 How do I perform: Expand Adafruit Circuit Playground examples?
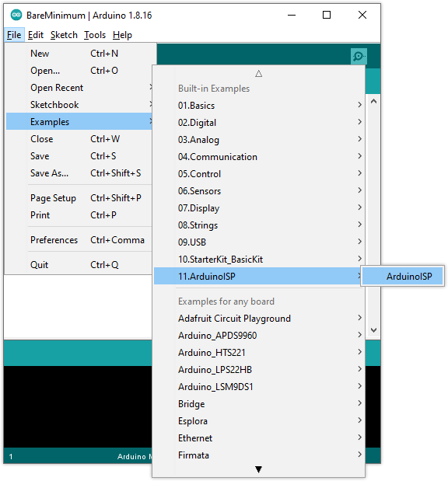tap(258, 319)
